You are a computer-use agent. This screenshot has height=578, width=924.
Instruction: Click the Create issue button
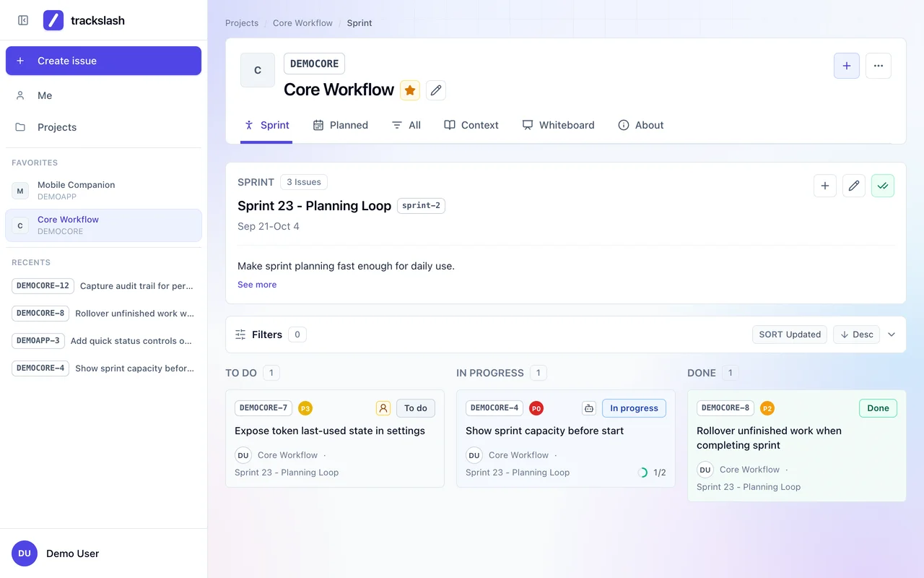click(x=103, y=61)
